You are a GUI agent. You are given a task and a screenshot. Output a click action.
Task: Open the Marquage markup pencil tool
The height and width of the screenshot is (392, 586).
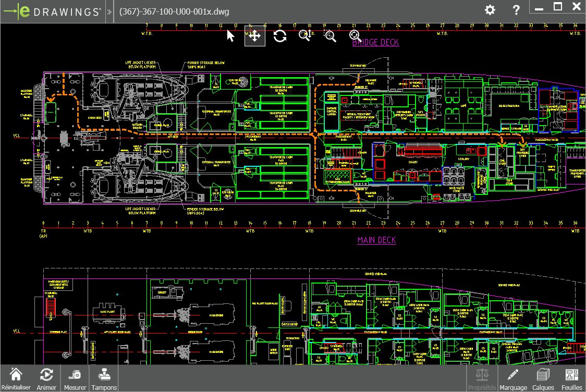pyautogui.click(x=514, y=377)
